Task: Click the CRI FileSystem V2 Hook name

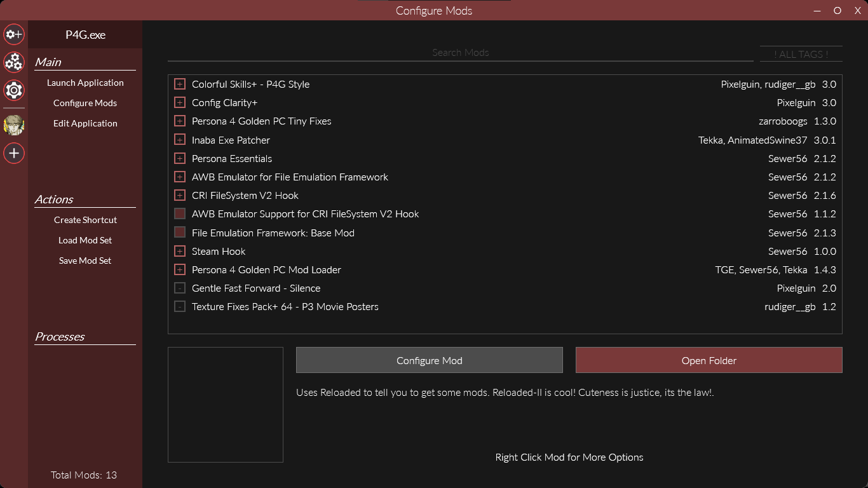Action: point(245,196)
